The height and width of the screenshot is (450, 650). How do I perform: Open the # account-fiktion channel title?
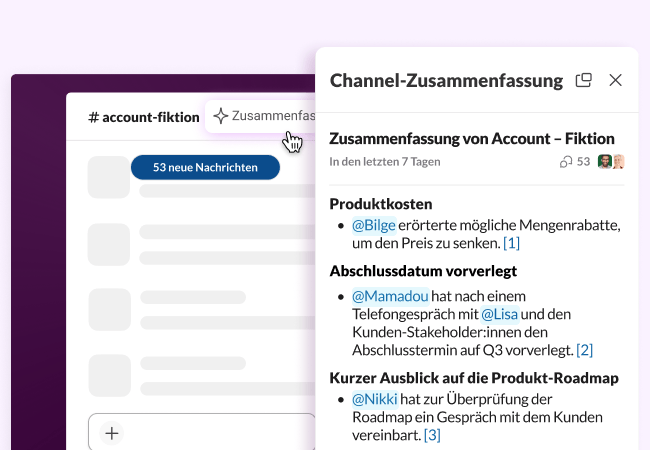[x=144, y=117]
